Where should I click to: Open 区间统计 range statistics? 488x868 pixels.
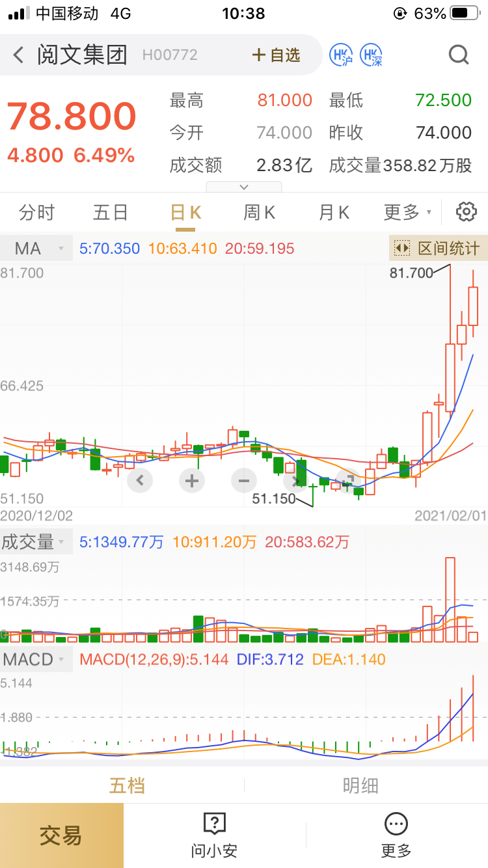[439, 249]
